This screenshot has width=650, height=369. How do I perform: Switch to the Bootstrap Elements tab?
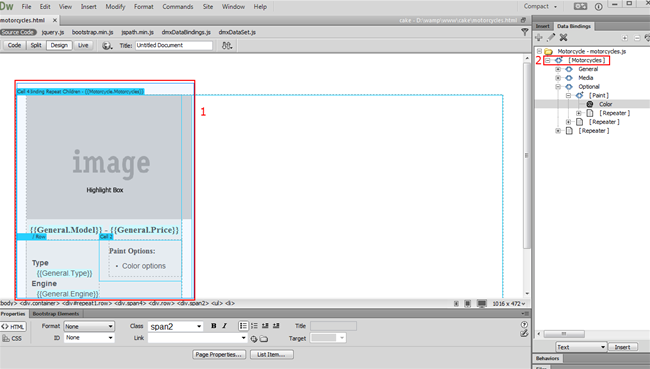pos(56,314)
